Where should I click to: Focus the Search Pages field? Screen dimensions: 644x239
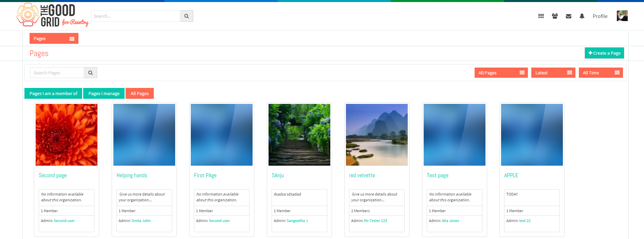[x=57, y=73]
